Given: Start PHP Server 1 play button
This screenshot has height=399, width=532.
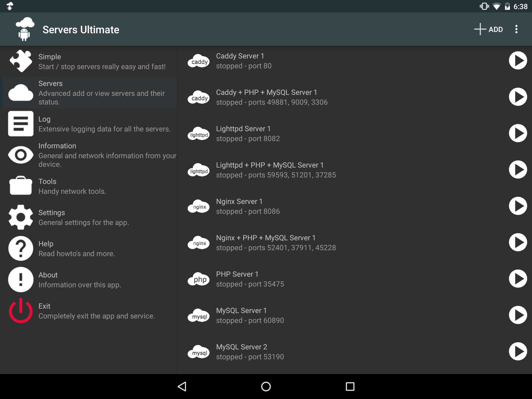Looking at the screenshot, I should 518,279.
